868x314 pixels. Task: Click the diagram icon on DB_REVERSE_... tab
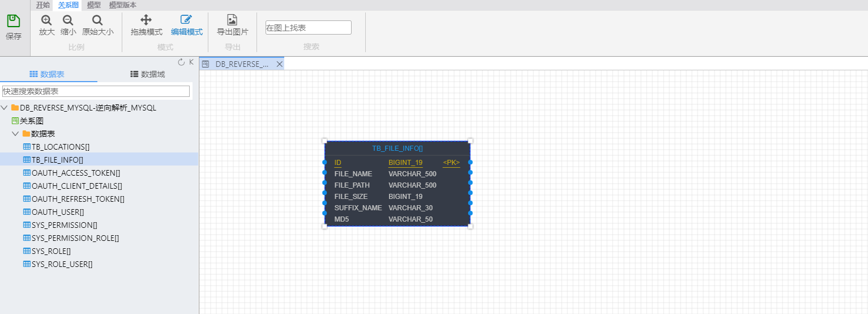(x=206, y=64)
